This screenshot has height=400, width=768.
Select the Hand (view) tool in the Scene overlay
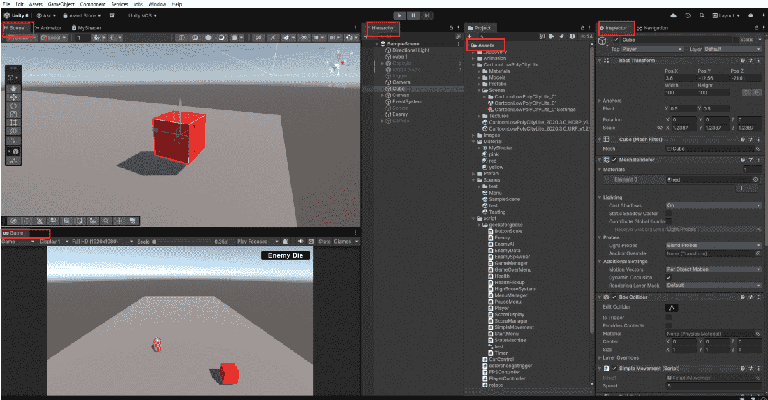coord(13,89)
